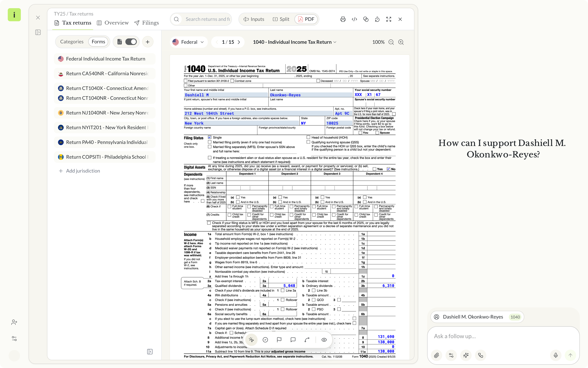The width and height of the screenshot is (588, 368).
Task: Select the Split view mode
Action: [281, 19]
